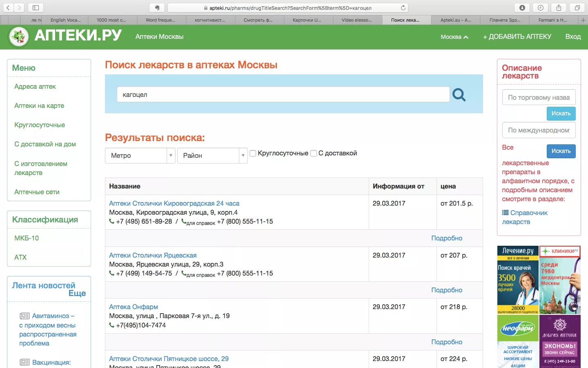
Task: Open the history clock icon
Action: tap(541, 8)
